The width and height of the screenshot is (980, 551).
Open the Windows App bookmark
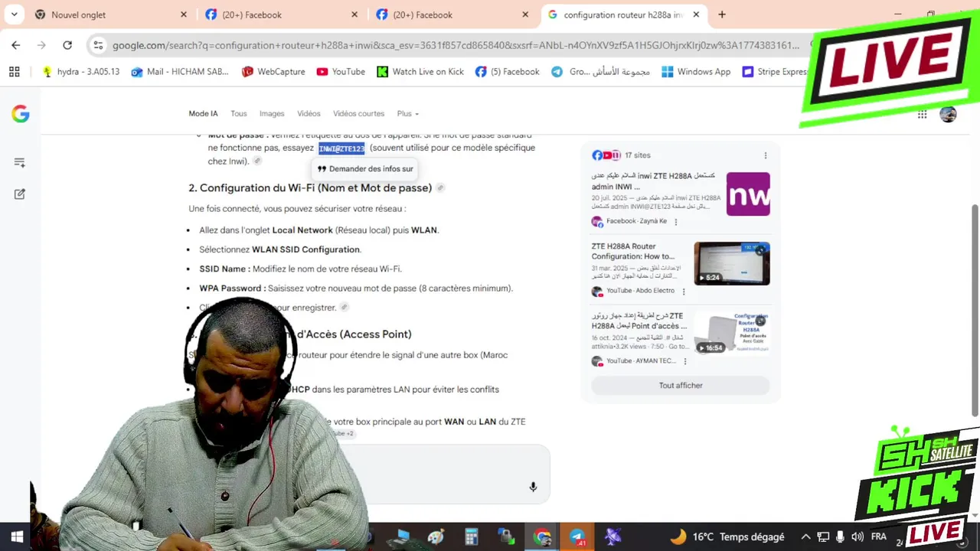pos(696,71)
